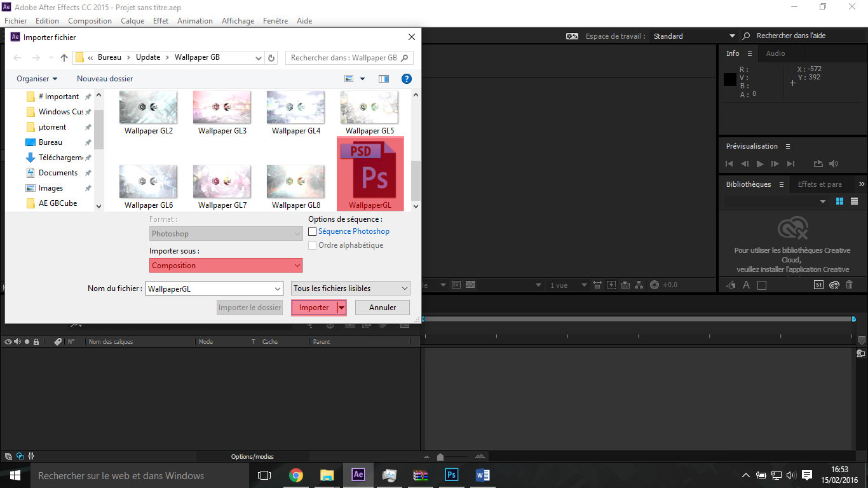This screenshot has width=868, height=488.
Task: Switch to the Audio tab
Action: pyautogui.click(x=775, y=53)
